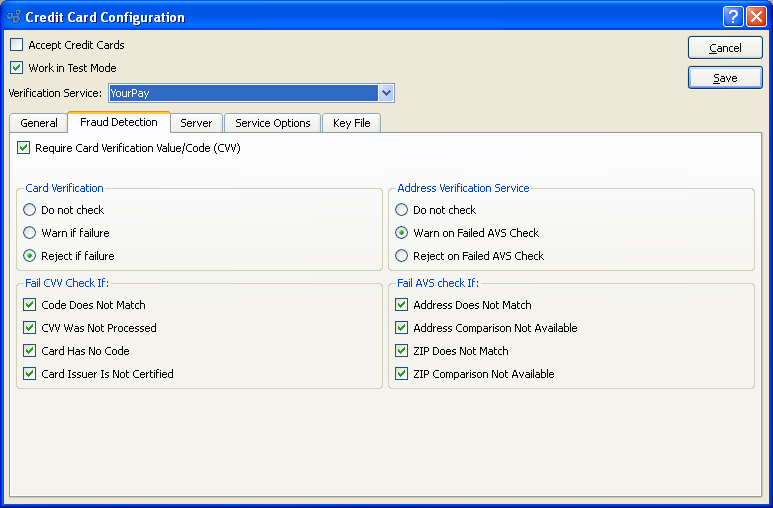Choose 'Reject on Failed AVS Check' option

point(402,256)
